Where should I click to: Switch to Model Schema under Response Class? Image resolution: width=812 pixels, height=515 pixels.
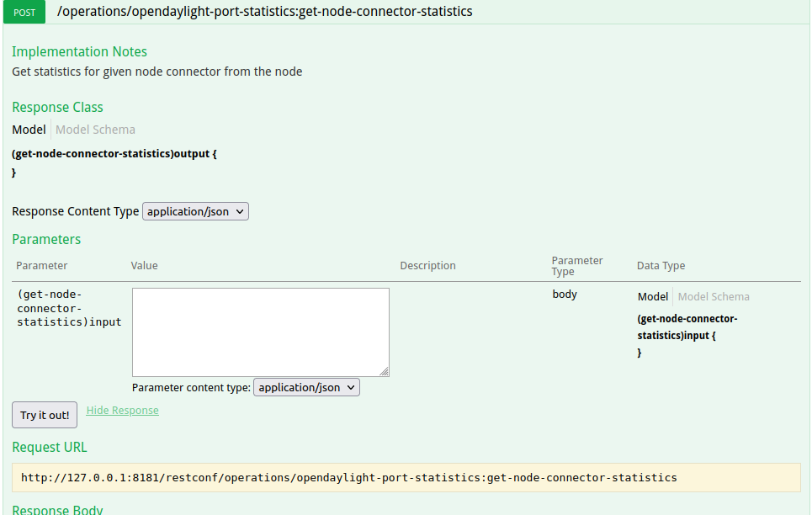[95, 130]
